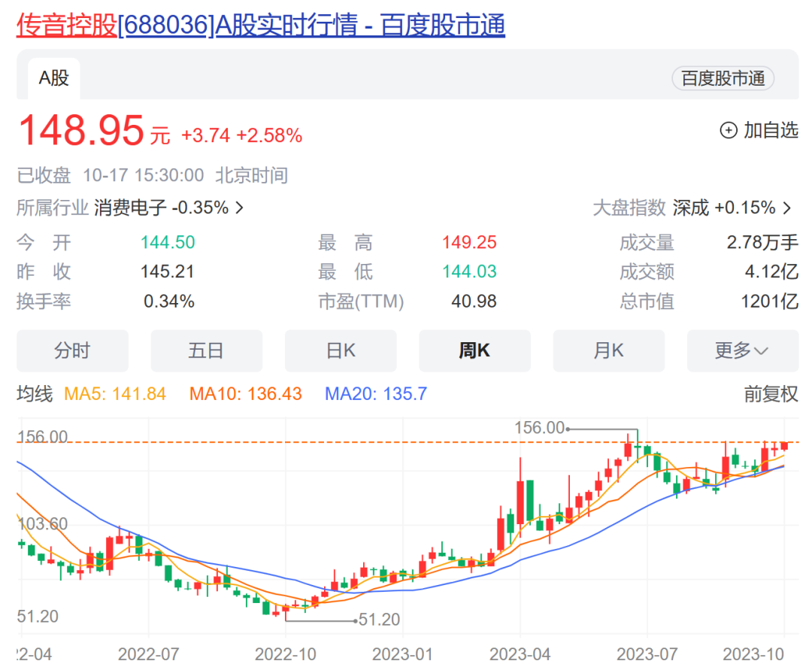Click the 成交额 value 4.12亿

click(x=771, y=272)
